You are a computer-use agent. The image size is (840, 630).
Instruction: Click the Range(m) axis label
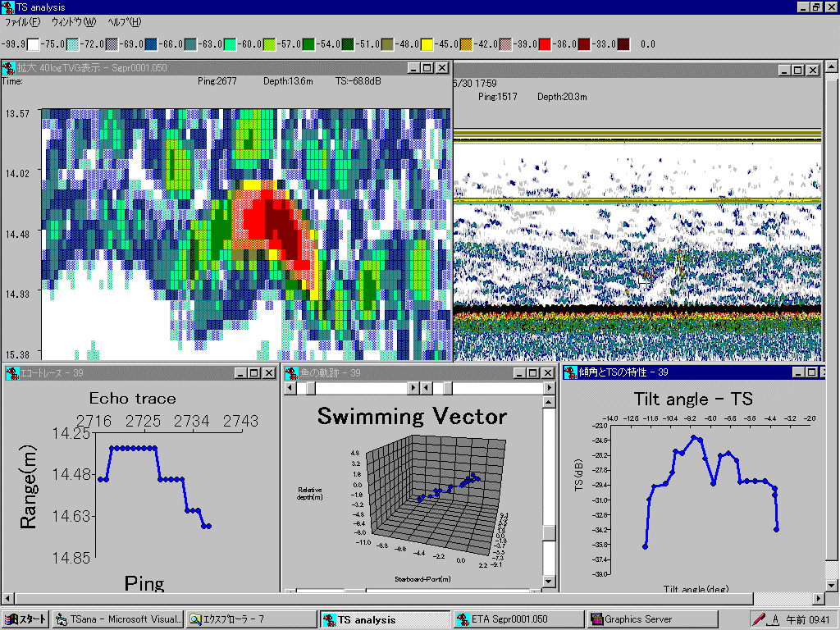point(29,487)
